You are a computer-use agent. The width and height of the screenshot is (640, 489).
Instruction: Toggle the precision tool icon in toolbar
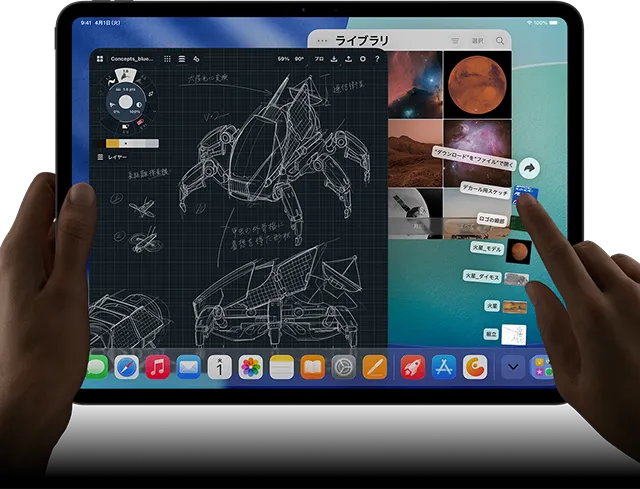(x=196, y=59)
